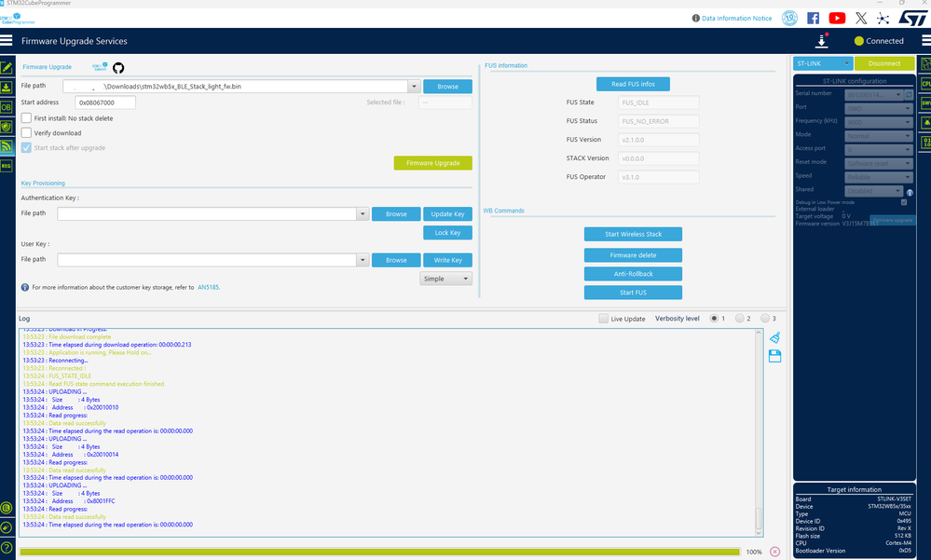Click the Shared mode info icon
Viewport: 931px width, 560px height.
[x=910, y=192]
